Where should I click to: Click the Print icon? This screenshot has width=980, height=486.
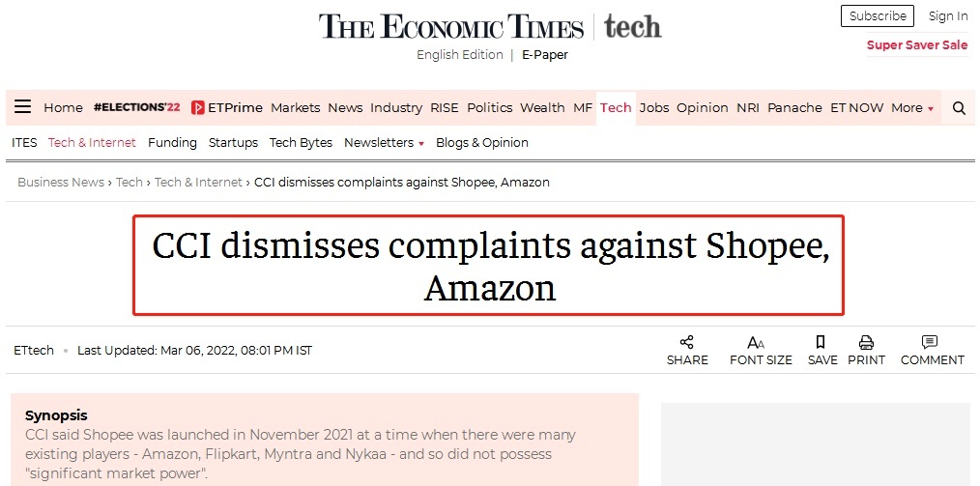click(x=866, y=342)
